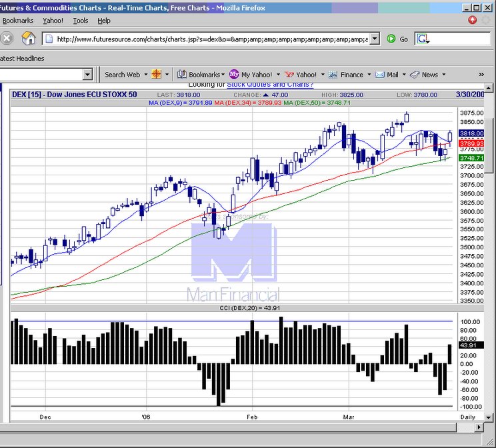
Task: Click the Daily interval label
Action: click(468, 417)
